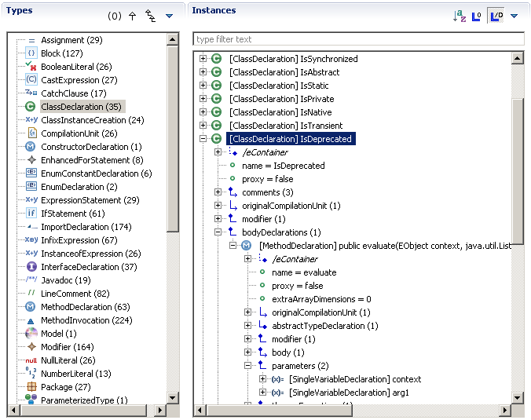Select the name = IsDeprecated attribute
This screenshot has width=531, height=420.
click(283, 166)
